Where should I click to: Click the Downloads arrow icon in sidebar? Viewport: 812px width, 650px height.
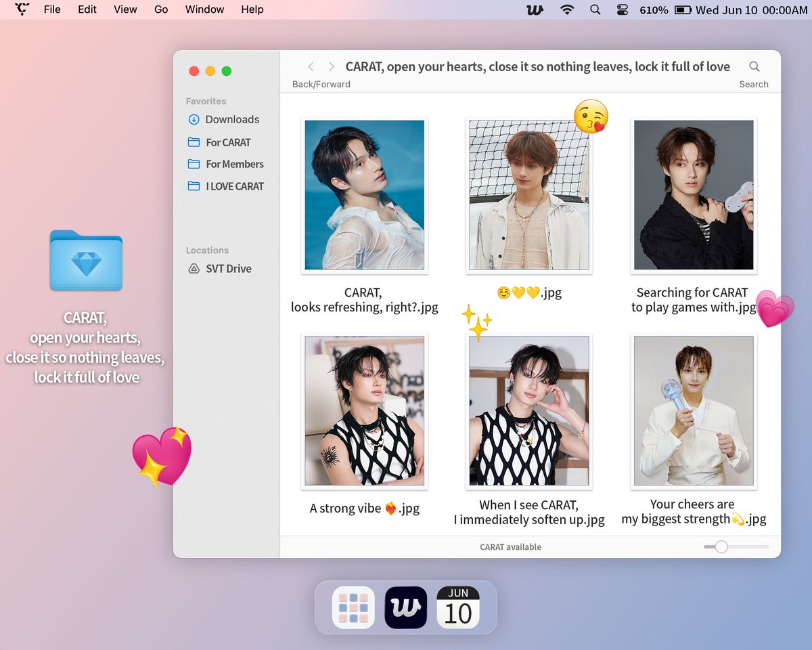point(194,119)
